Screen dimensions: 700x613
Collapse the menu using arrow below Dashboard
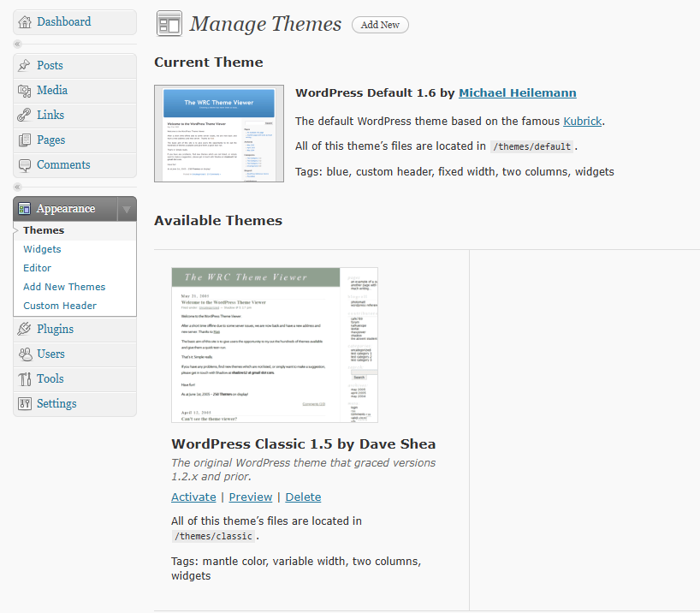pyautogui.click(x=17, y=44)
